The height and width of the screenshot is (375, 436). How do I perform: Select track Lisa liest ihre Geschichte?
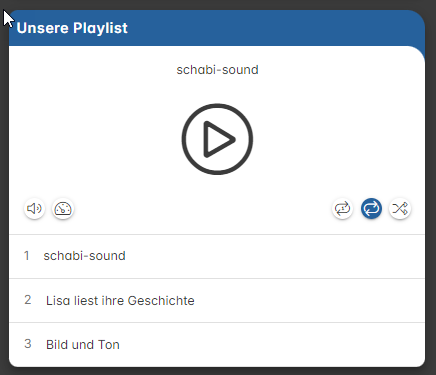217,300
